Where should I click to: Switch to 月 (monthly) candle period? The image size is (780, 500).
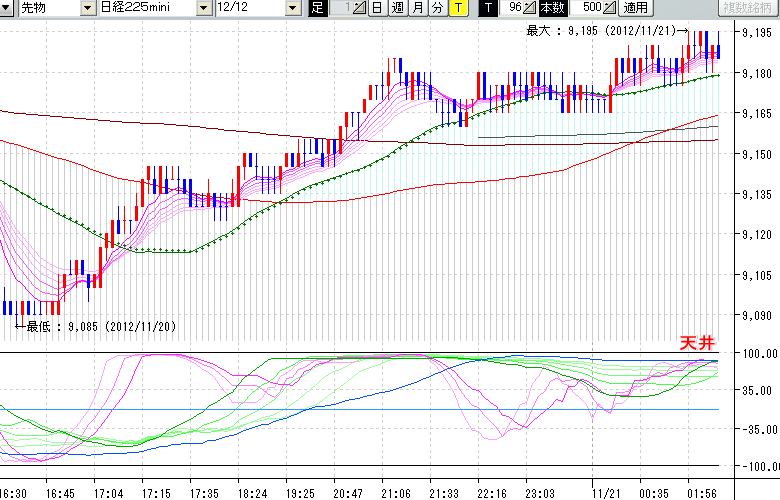[417, 8]
